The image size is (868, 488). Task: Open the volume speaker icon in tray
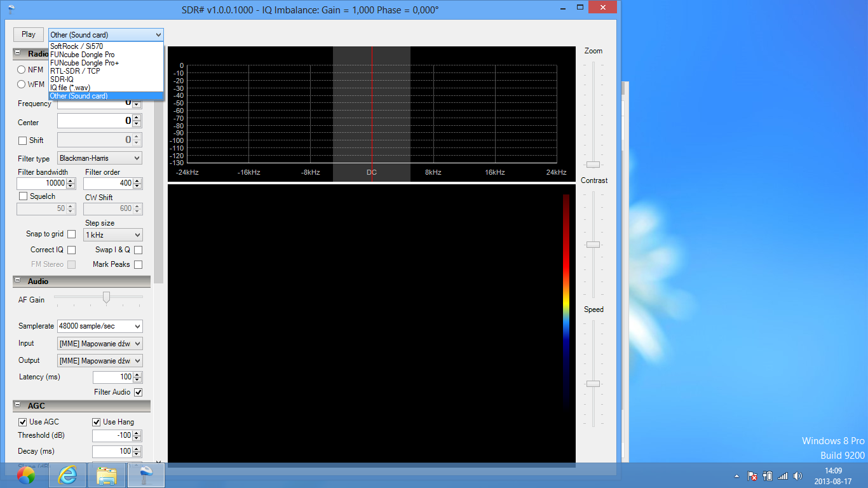click(x=797, y=476)
